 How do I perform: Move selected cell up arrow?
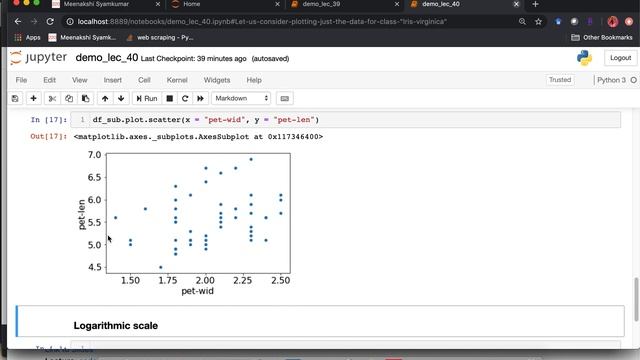click(x=105, y=98)
